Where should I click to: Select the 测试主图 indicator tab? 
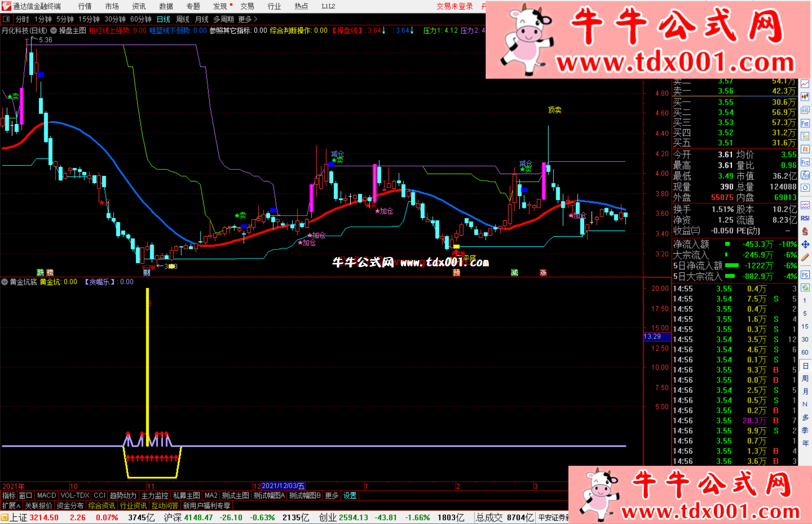point(235,496)
